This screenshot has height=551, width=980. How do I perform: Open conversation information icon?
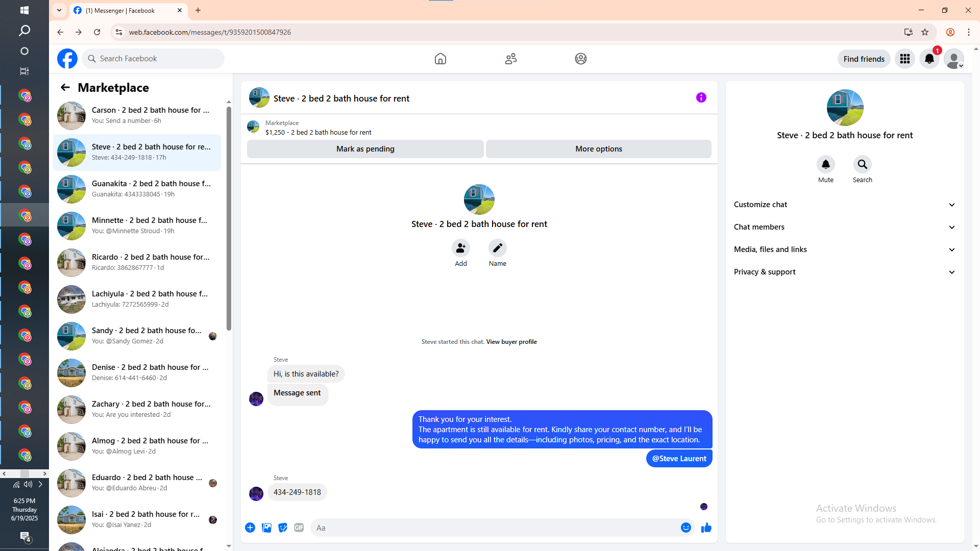click(x=701, y=97)
